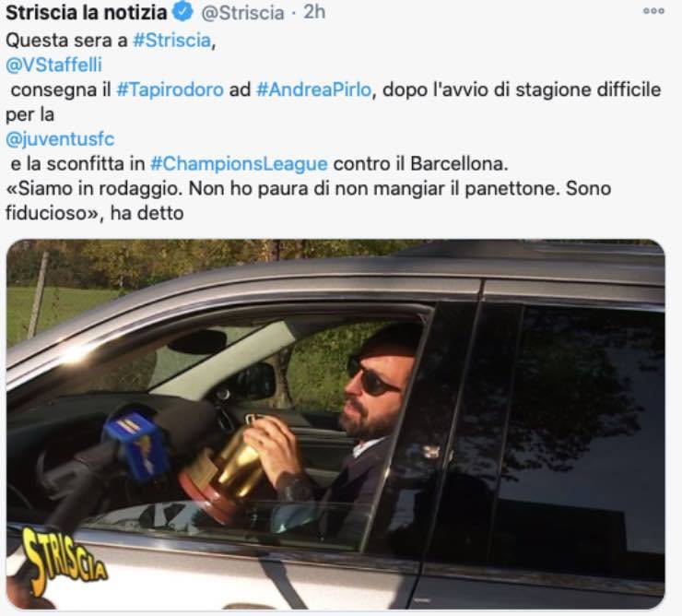The image size is (682, 616).
Task: Open the #ChampionsLeague hashtag
Action: (x=239, y=164)
